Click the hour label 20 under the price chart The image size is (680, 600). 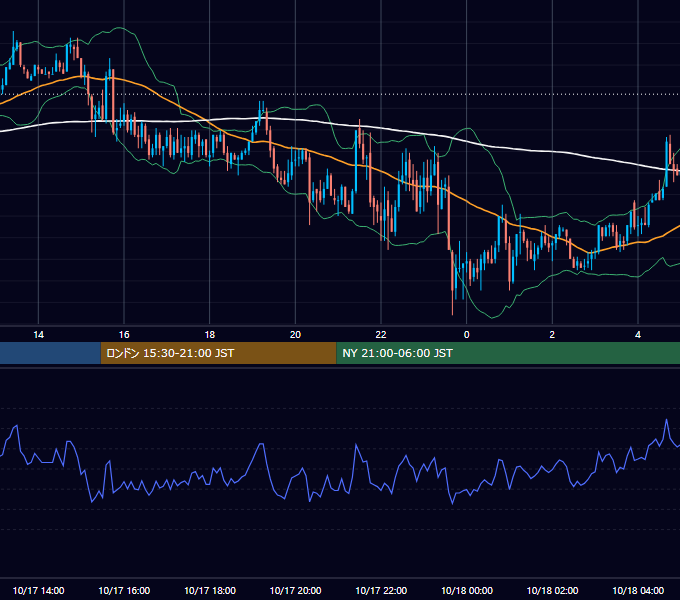point(295,334)
